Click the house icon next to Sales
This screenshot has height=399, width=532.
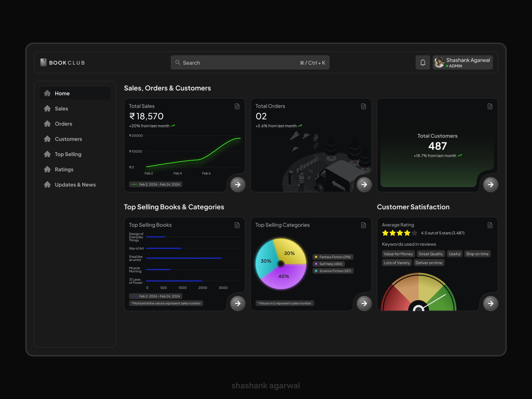pyautogui.click(x=47, y=108)
